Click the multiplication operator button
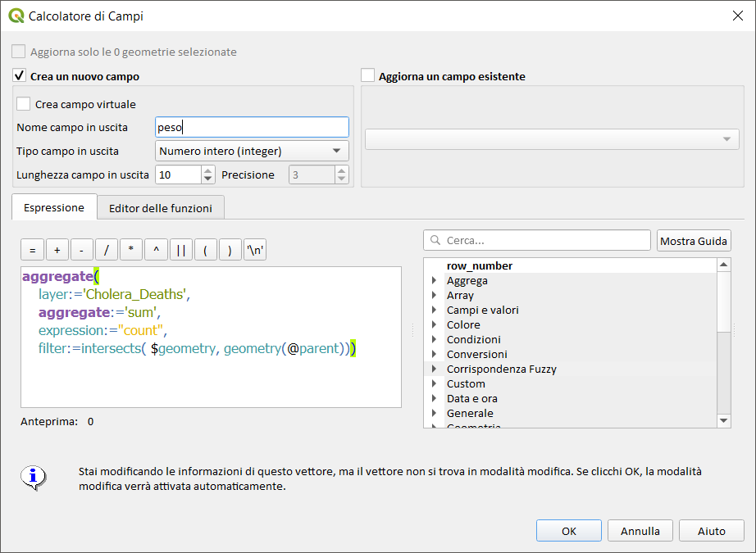Viewport: 756px width, 553px height. point(131,250)
